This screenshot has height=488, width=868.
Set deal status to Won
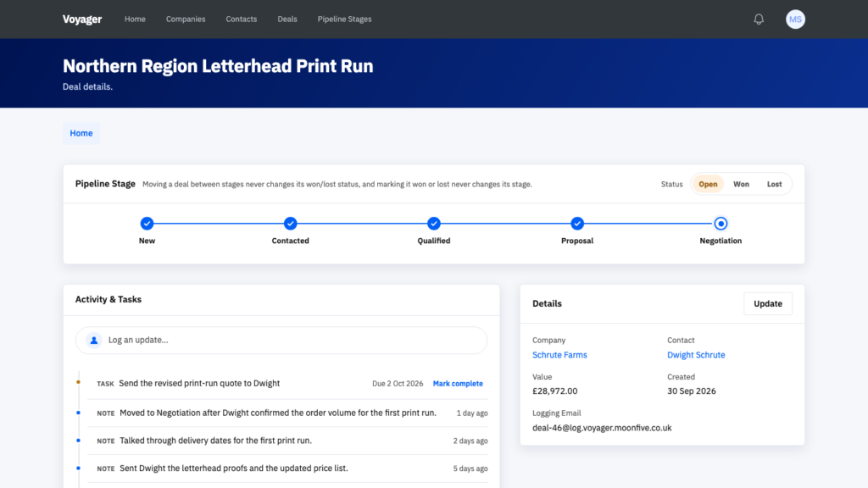pos(741,184)
